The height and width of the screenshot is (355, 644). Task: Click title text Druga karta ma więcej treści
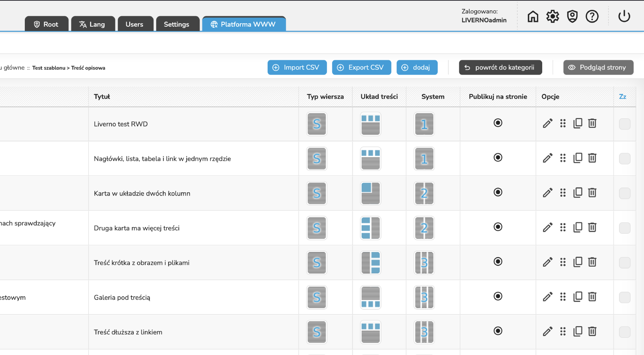[137, 228]
